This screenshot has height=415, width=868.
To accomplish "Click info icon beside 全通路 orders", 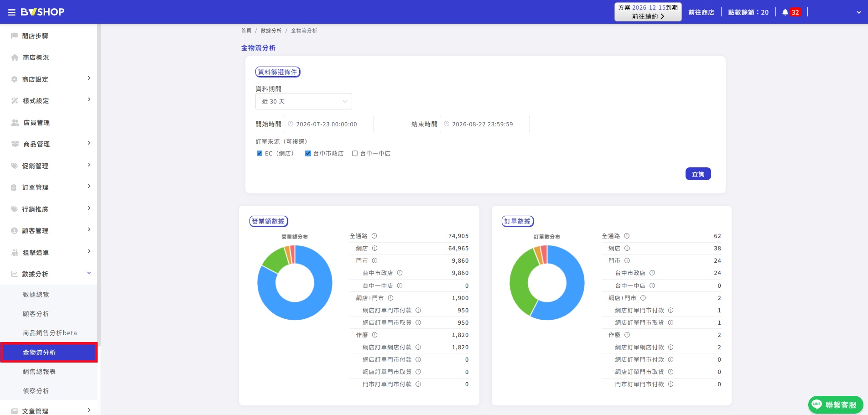I will [x=627, y=236].
